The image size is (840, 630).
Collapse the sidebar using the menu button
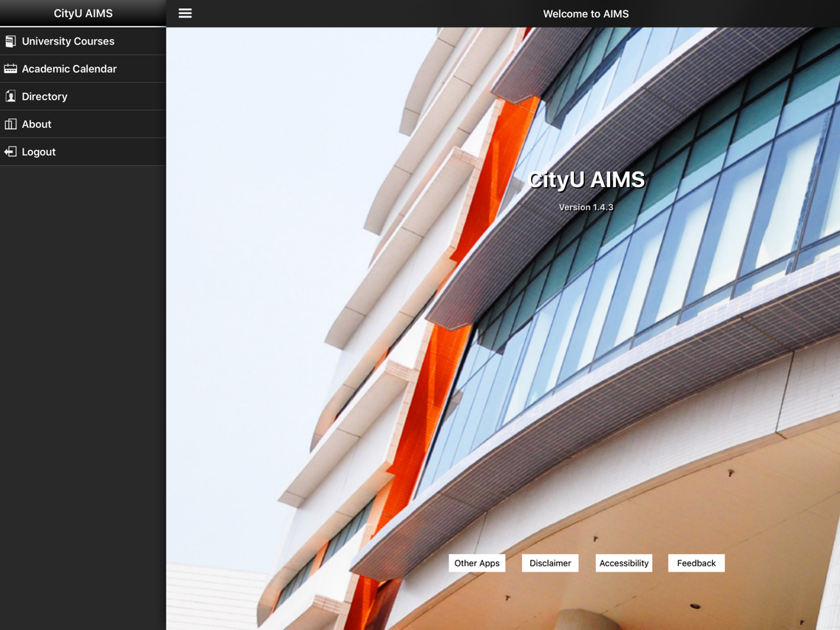coord(184,13)
